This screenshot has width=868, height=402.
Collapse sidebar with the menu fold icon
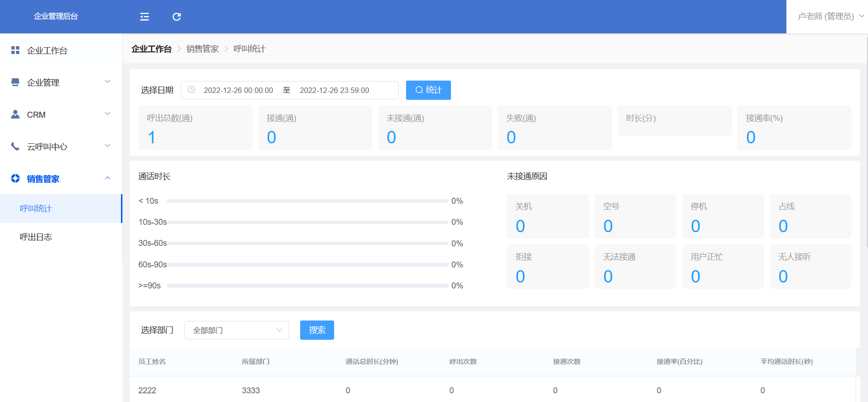(x=144, y=17)
